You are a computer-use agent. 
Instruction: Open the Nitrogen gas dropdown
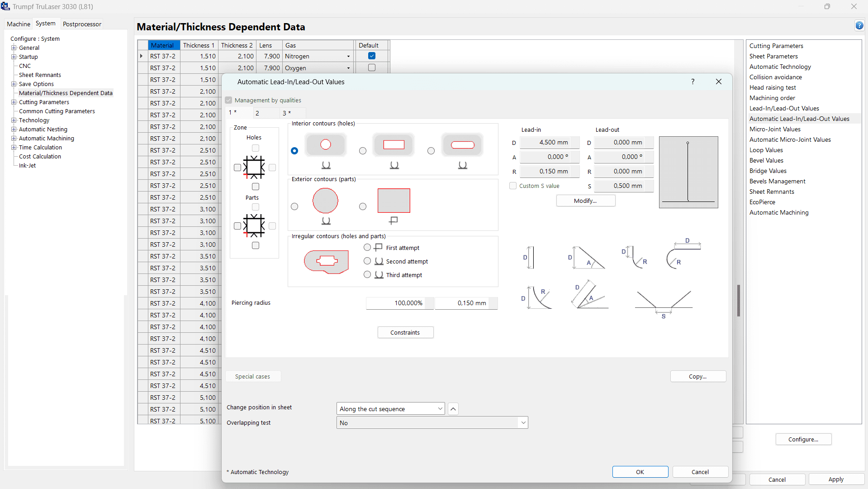tap(348, 56)
